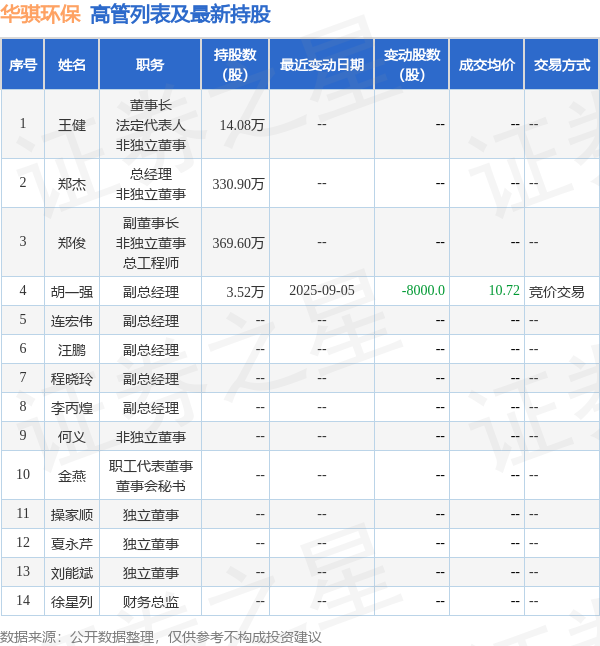The width and height of the screenshot is (600, 646).
Task: Click 李丙煌's 副总经理 position
Action: point(151,408)
